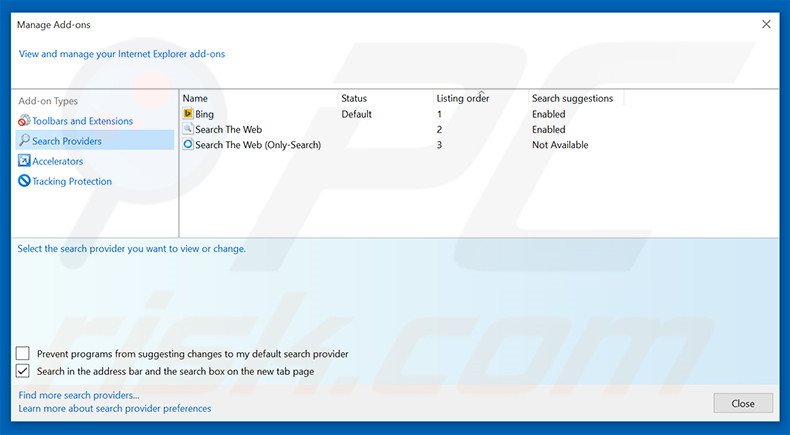The height and width of the screenshot is (435, 790).
Task: Enable Prevent programs from suggesting changes checkbox
Action: point(23,353)
